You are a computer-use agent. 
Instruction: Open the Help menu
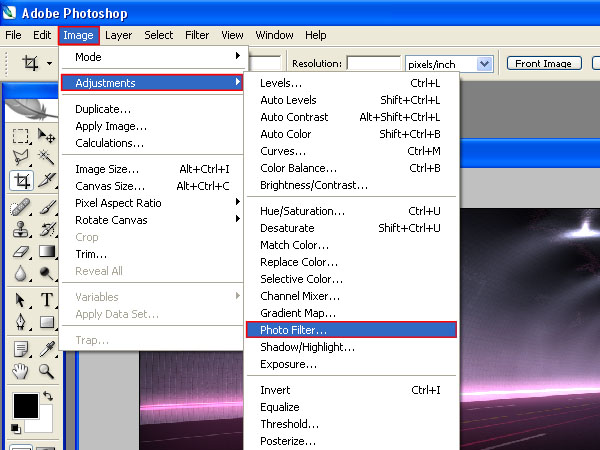pos(316,35)
